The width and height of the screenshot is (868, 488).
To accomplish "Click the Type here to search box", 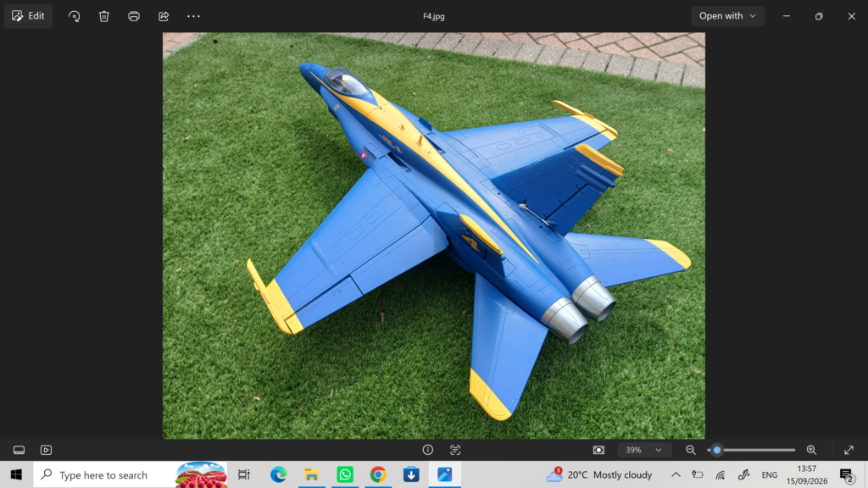I will (x=130, y=474).
